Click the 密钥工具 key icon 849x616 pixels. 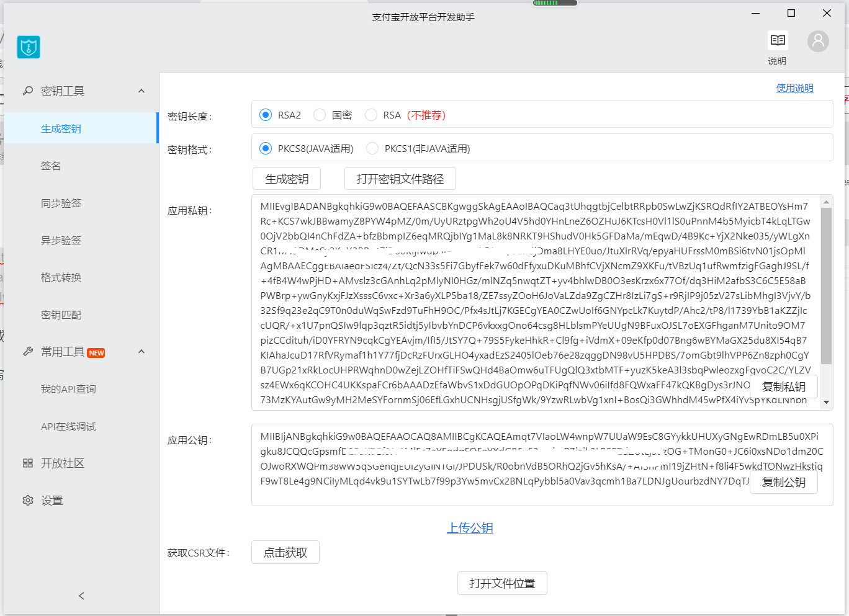point(28,91)
